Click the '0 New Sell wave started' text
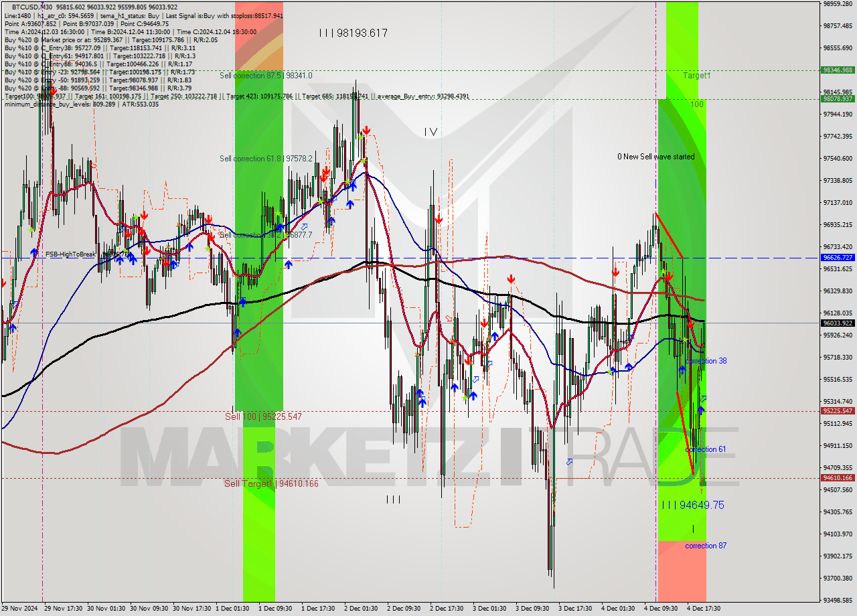This screenshot has height=616, width=857. tap(656, 157)
